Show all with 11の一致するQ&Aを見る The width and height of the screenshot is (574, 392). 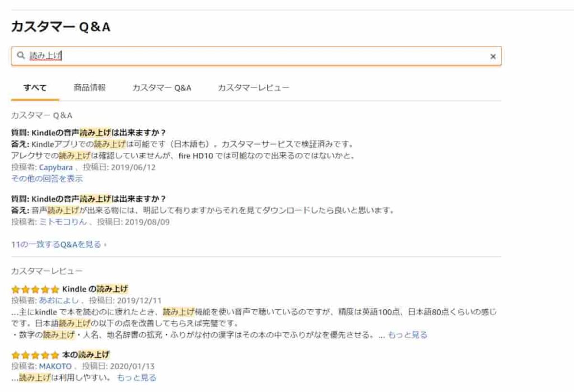click(x=58, y=244)
